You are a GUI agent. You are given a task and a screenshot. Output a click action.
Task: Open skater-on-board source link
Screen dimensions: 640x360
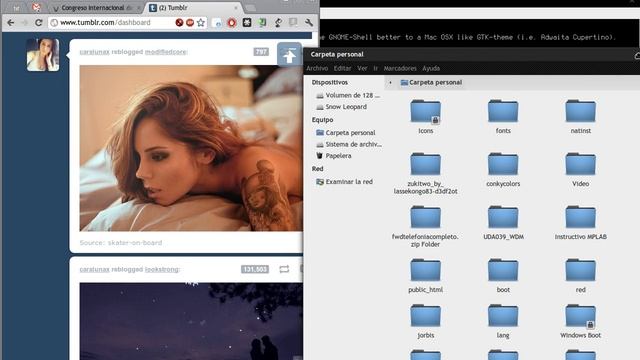pos(135,242)
